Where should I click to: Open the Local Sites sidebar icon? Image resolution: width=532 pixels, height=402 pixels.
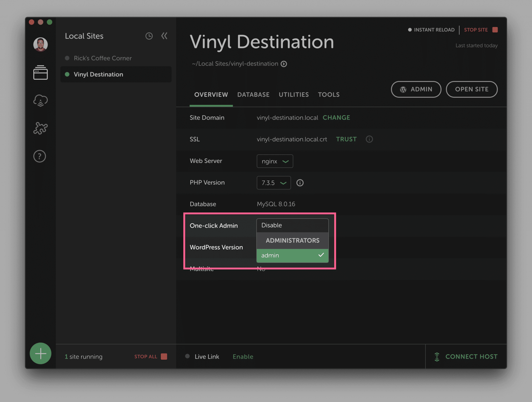(40, 72)
